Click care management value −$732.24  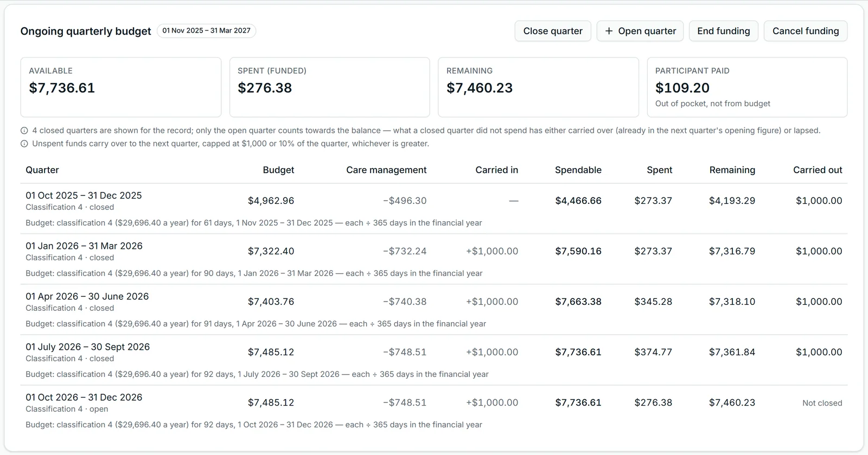coord(405,251)
